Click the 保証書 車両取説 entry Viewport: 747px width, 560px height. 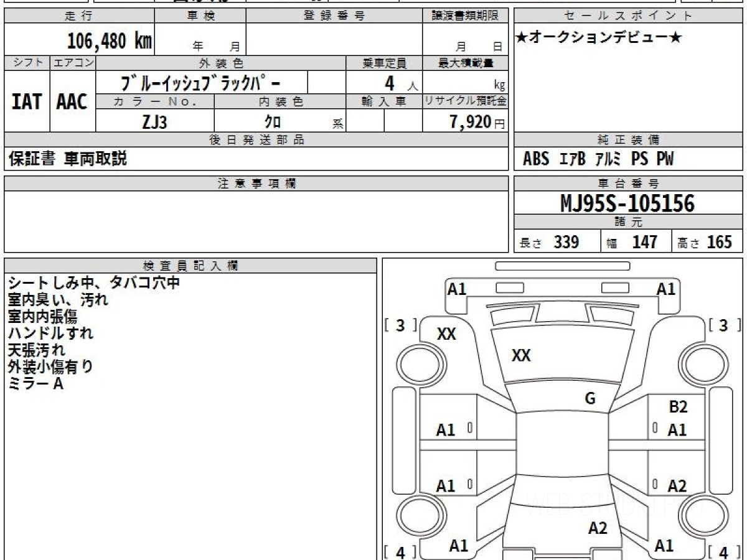67,159
